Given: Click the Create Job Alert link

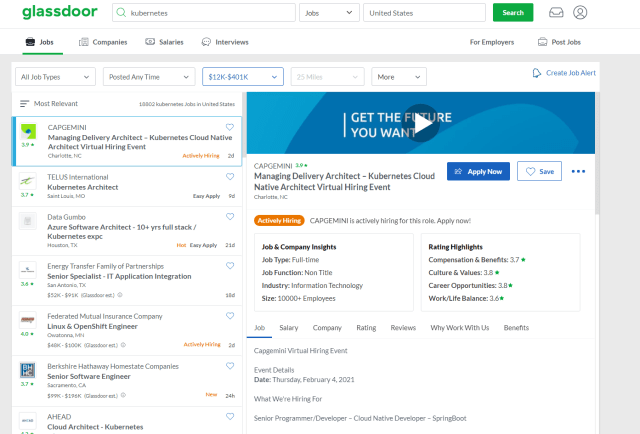Looking at the screenshot, I should [571, 73].
